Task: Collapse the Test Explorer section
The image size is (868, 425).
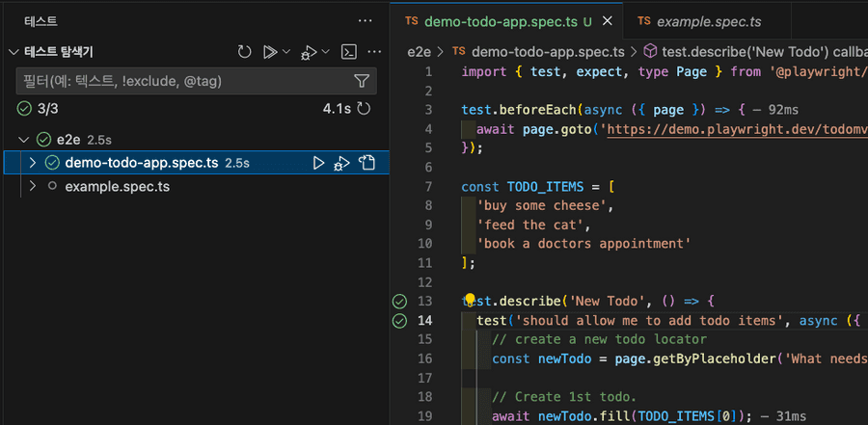Action: pos(14,53)
